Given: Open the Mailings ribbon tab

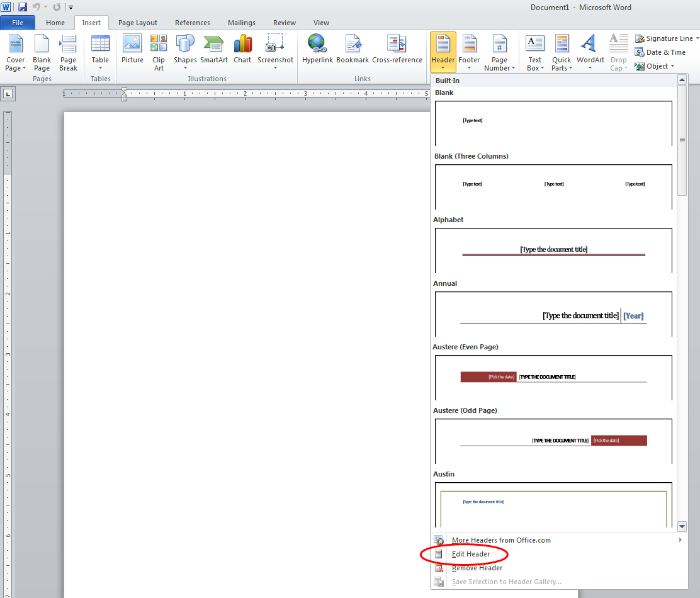Looking at the screenshot, I should pyautogui.click(x=241, y=22).
